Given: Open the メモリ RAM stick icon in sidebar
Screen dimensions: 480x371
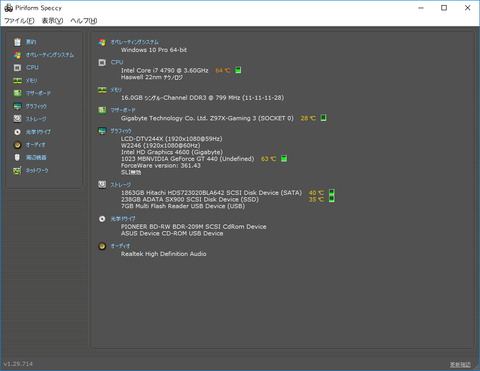Looking at the screenshot, I should (17, 81).
